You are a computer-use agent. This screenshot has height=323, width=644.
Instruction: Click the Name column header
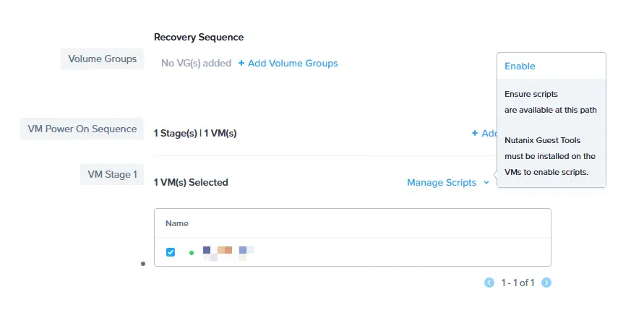(x=177, y=223)
